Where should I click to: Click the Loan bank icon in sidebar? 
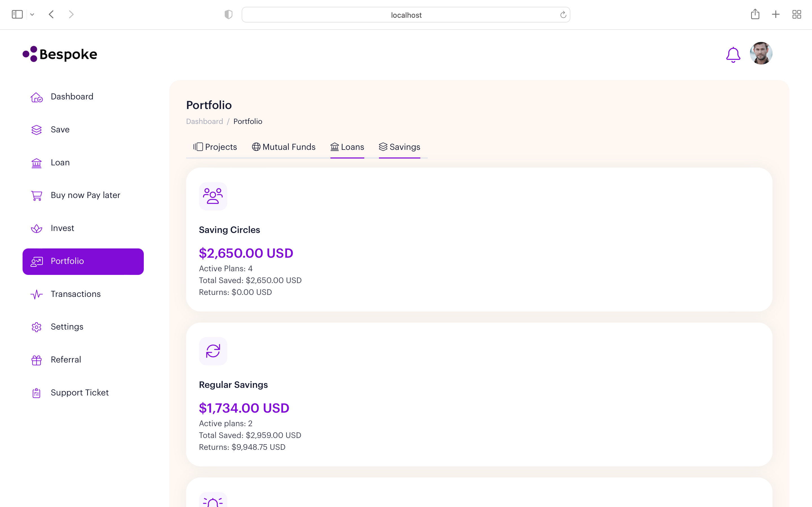pos(36,163)
